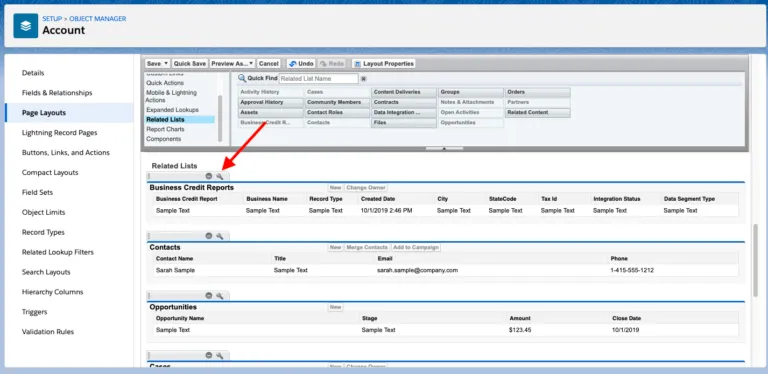The height and width of the screenshot is (374, 768).
Task: Click the Cancel button
Action: coord(268,64)
